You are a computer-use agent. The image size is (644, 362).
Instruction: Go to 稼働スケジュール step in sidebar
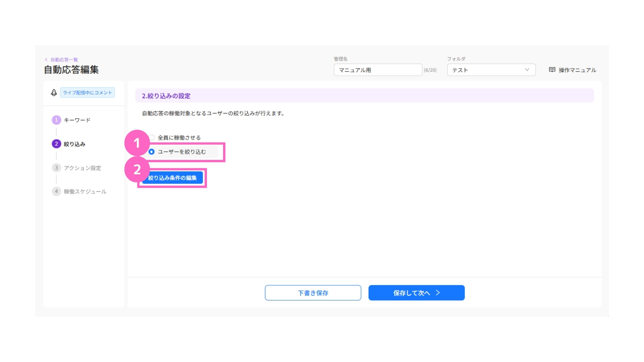pos(85,191)
